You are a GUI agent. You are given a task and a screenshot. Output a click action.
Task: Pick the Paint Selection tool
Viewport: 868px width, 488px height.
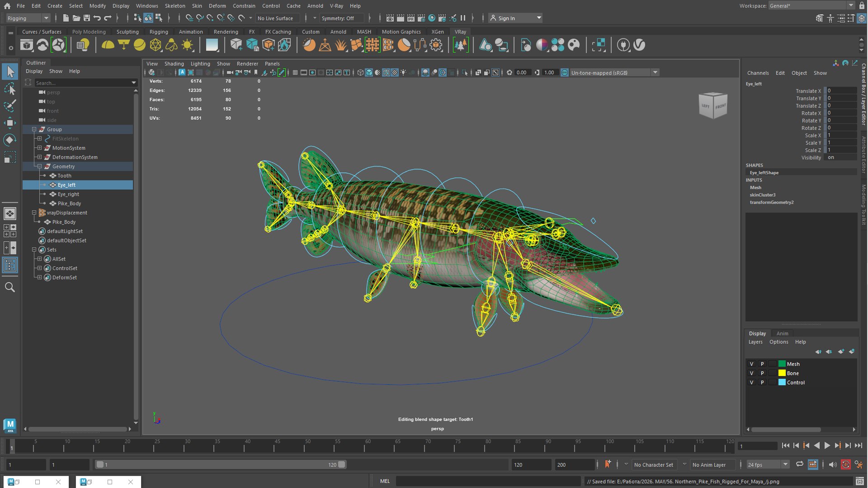pyautogui.click(x=10, y=106)
